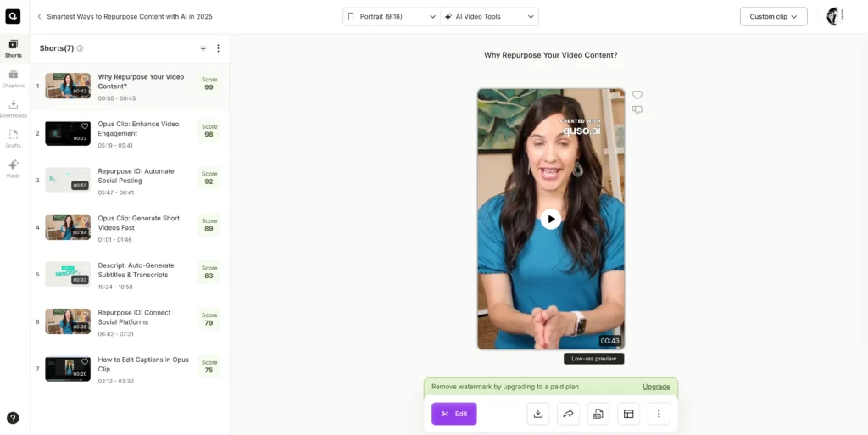Select thumbnail of Descript: Auto-Generate Subtitles
868x435 pixels.
point(68,274)
